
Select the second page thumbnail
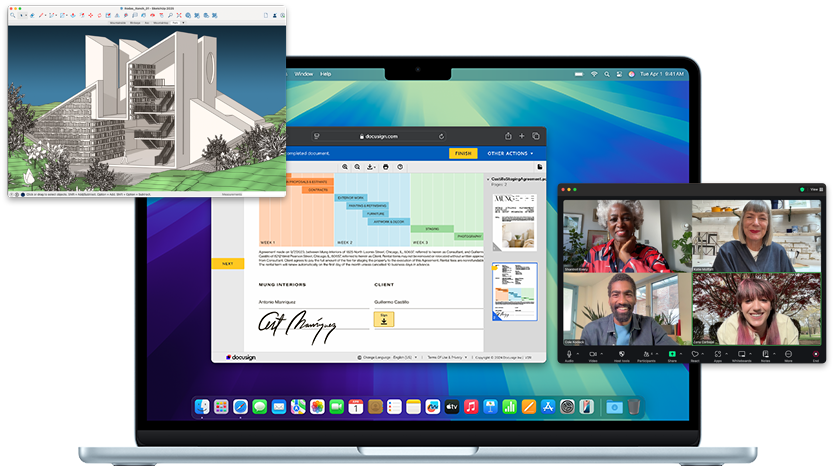point(514,291)
